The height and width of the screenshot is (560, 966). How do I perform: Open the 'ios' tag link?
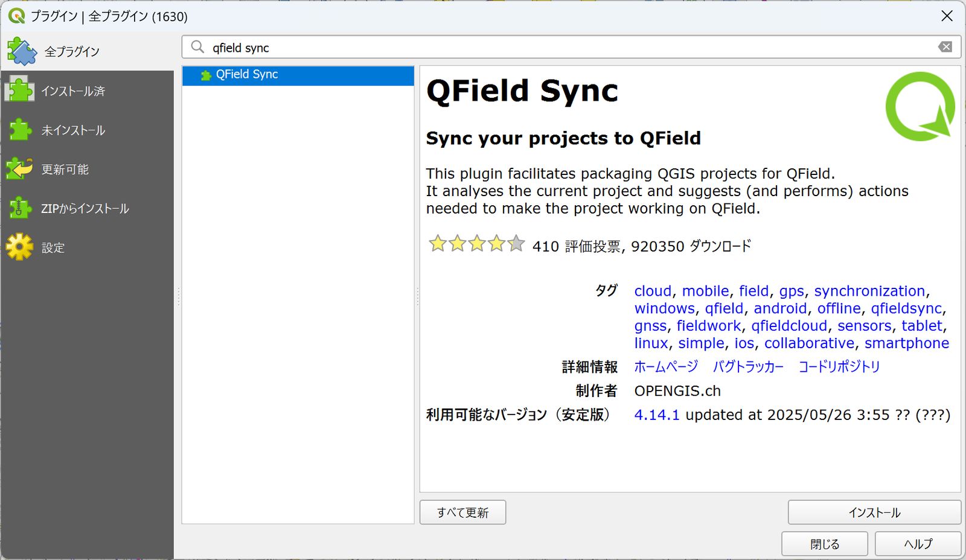744,343
